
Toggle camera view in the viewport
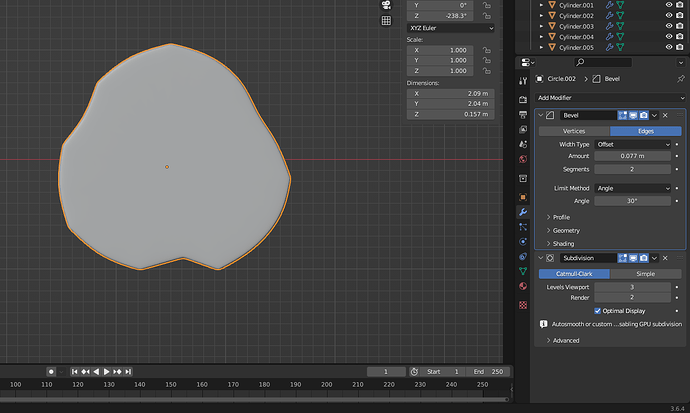click(386, 5)
